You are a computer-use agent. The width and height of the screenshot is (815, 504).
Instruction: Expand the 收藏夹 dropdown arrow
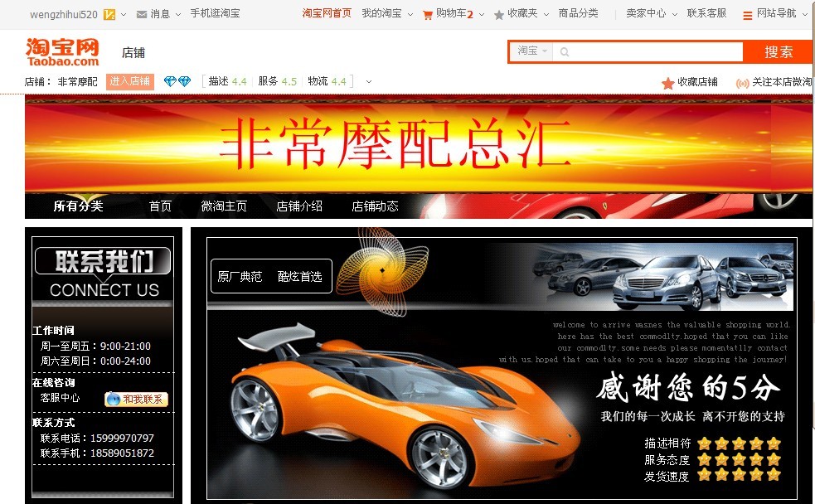(x=546, y=15)
